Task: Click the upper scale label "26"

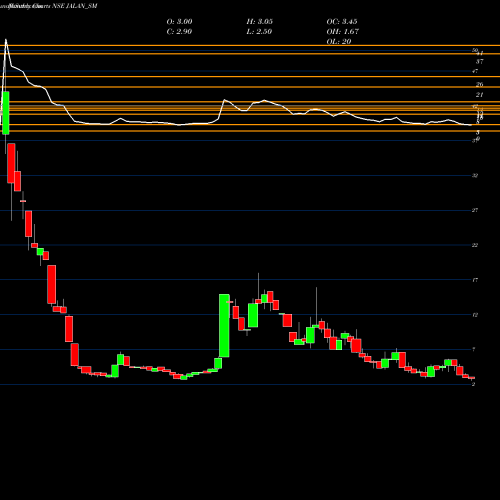Action: [480, 85]
